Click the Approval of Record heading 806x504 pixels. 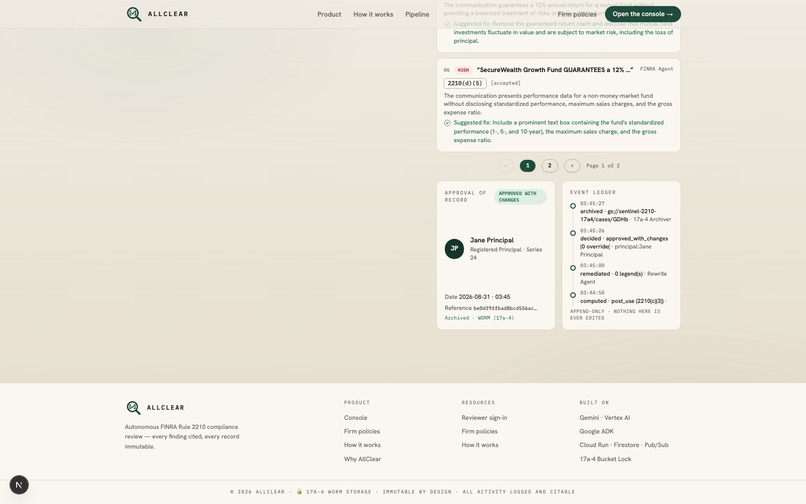pos(465,196)
